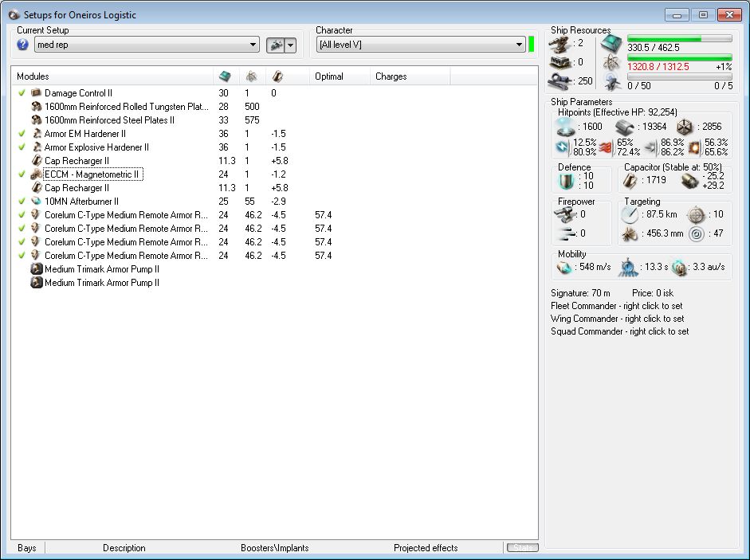Click the targeting range icon showing 87.5 km
The image size is (750, 560).
tap(630, 215)
